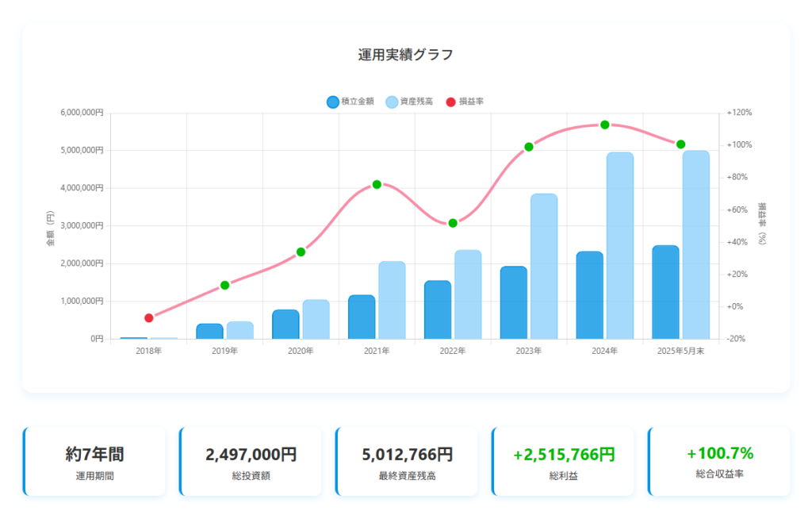This screenshot has width=812, height=515.
Task: Click the +120% right axis label
Action: [739, 113]
